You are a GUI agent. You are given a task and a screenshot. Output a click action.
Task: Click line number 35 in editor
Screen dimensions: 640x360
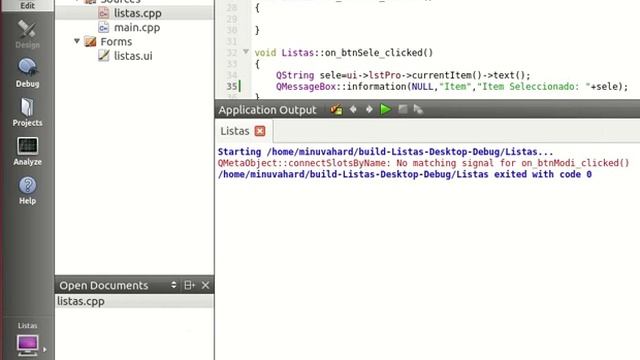pyautogui.click(x=232, y=86)
